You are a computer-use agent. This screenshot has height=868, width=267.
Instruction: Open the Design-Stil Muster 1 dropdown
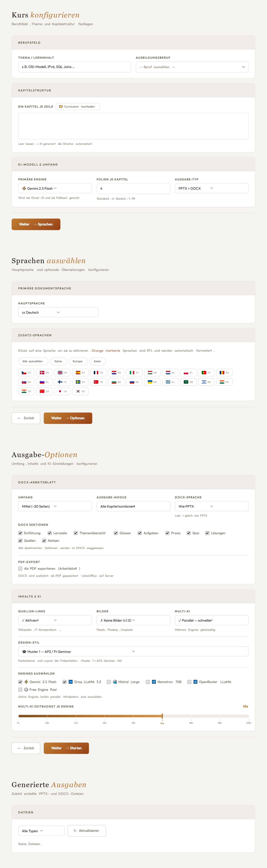133,651
